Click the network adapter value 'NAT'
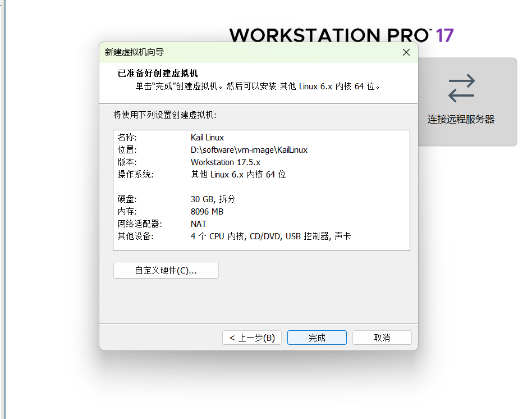The height and width of the screenshot is (419, 532). click(199, 224)
